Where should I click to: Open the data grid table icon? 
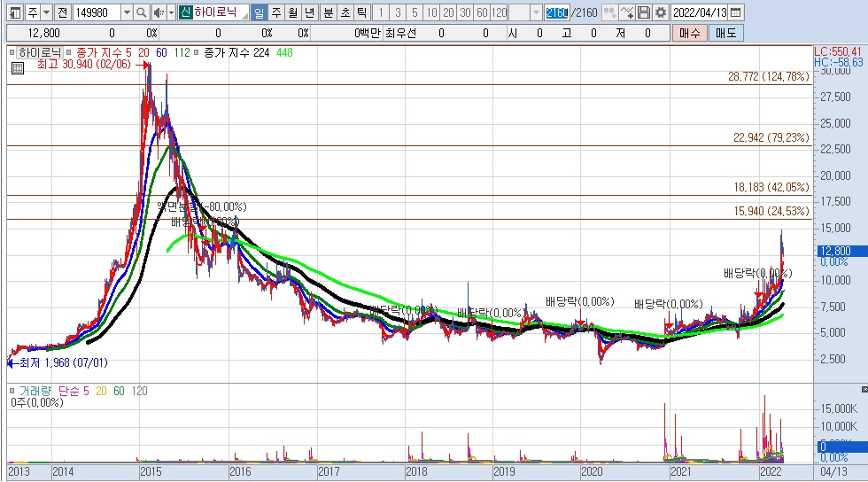tap(18, 69)
